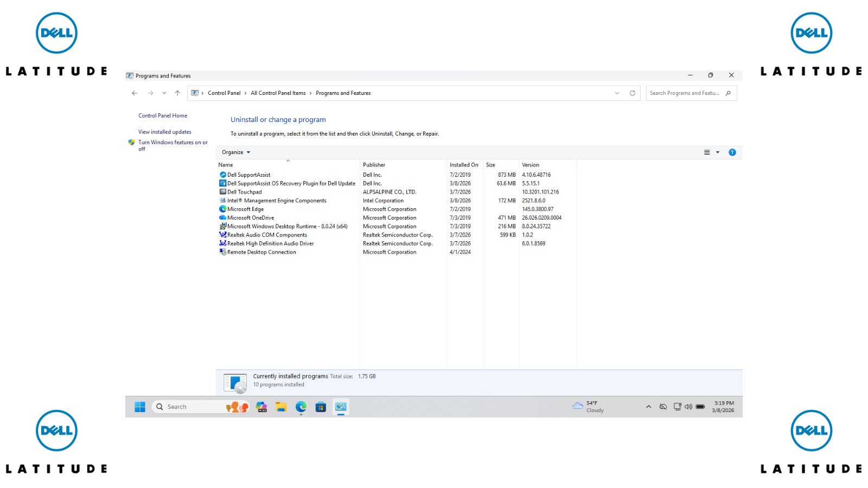This screenshot has height=488, width=868.
Task: Sort by the Installed On column header
Action: click(464, 164)
